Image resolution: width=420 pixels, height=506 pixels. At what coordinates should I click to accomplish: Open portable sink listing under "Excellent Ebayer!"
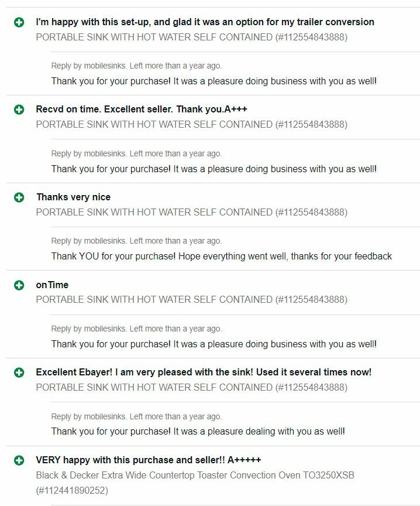[x=191, y=387]
